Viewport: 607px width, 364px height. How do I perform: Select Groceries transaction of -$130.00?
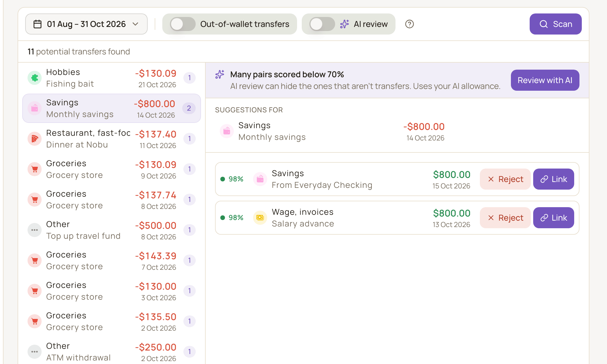[112, 291]
